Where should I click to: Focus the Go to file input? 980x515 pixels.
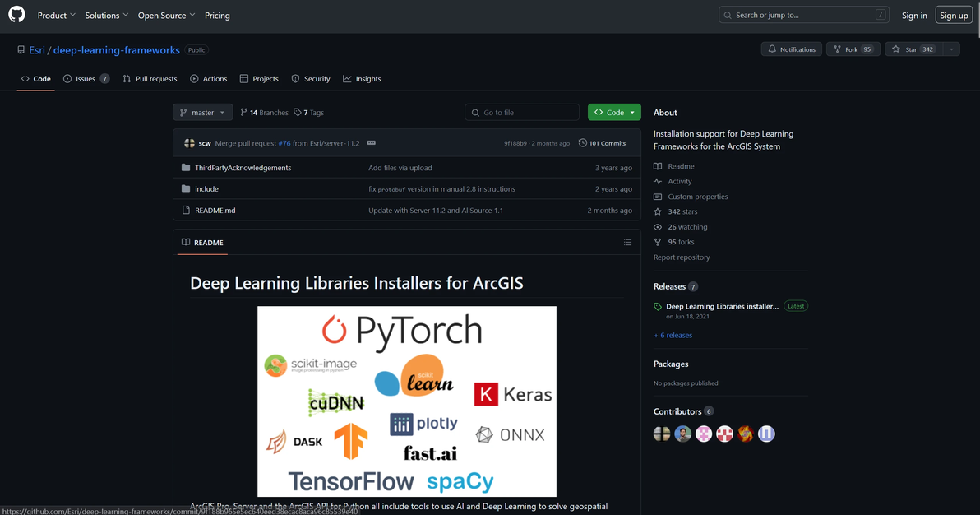click(522, 112)
